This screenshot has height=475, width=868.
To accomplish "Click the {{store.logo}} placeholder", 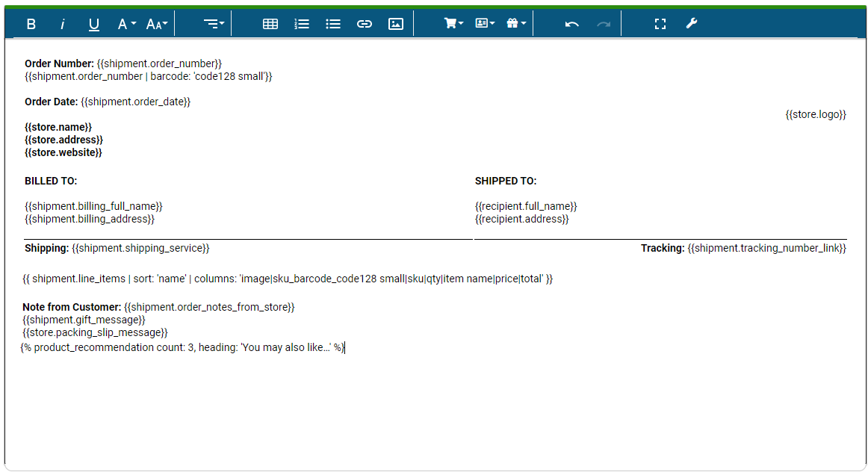I will [816, 114].
